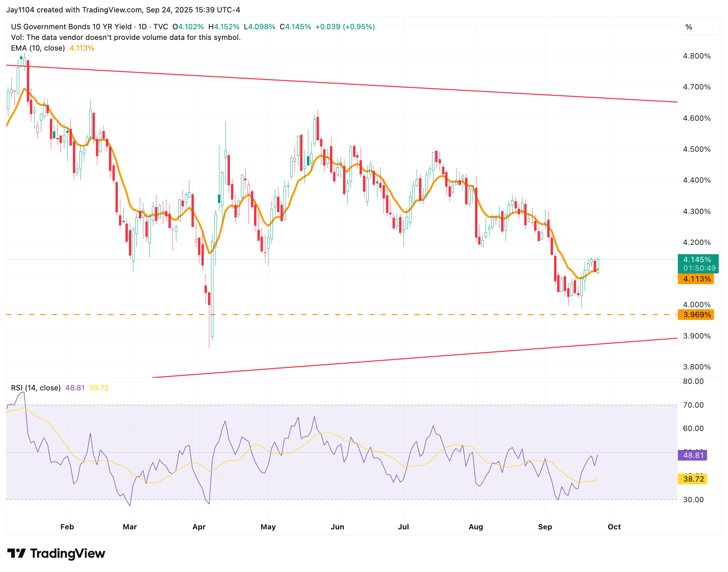Click the 4.400% price axis label
This screenshot has height=572, width=728.
click(697, 180)
